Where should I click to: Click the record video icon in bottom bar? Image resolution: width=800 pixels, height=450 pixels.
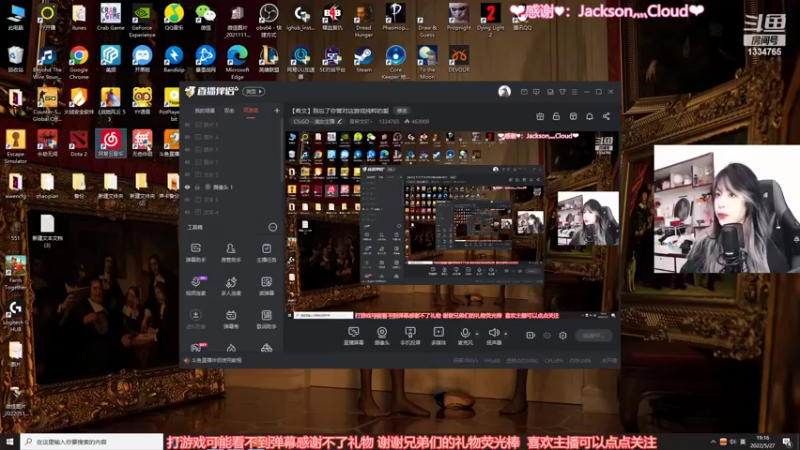[530, 335]
